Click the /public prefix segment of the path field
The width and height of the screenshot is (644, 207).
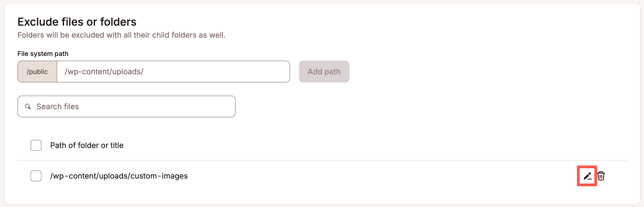[37, 72]
